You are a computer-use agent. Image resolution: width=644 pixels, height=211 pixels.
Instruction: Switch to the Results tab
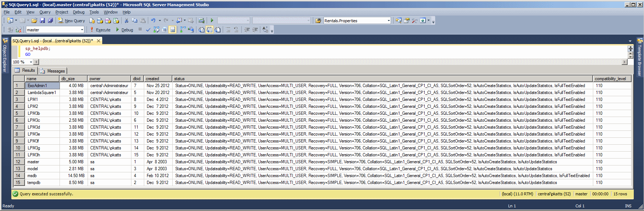click(25, 70)
